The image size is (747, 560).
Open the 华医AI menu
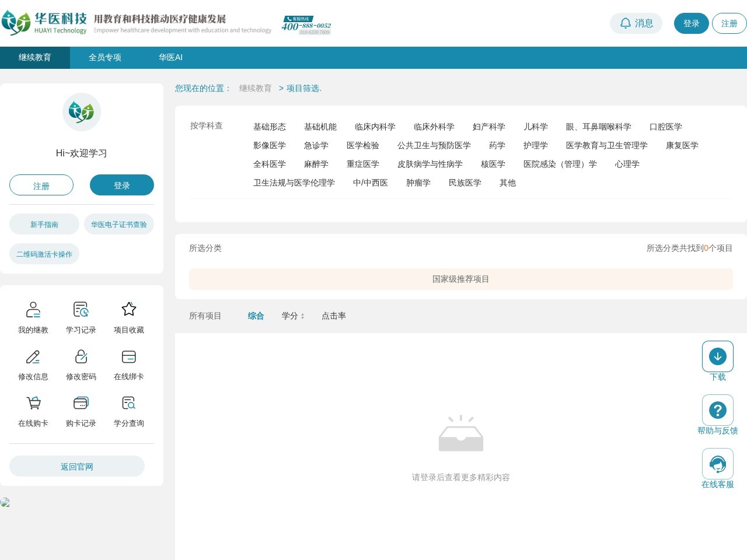click(x=170, y=57)
